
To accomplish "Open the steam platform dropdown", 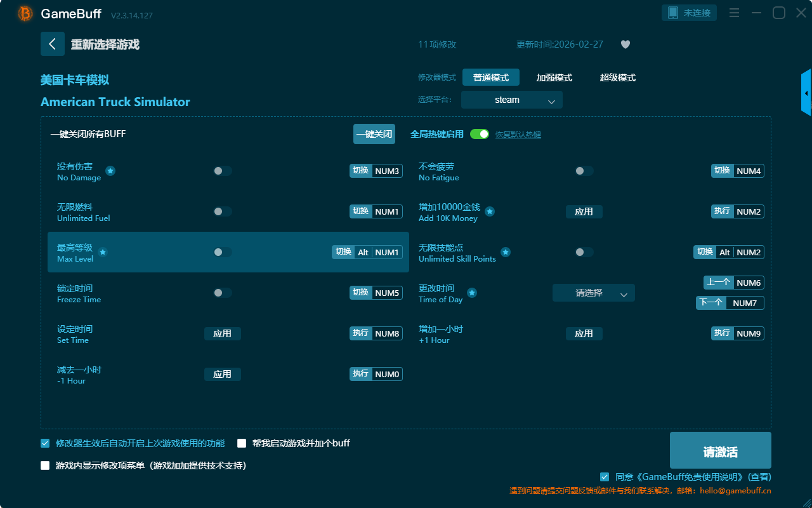I will pyautogui.click(x=511, y=100).
